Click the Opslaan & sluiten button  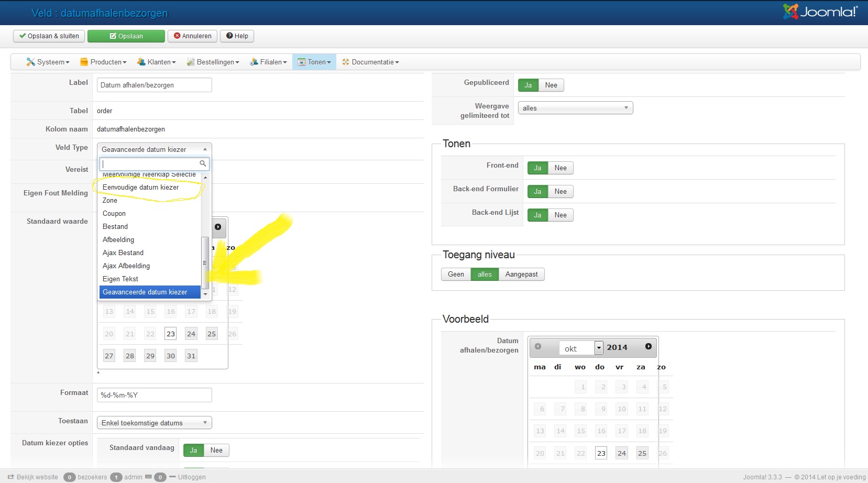(x=49, y=36)
